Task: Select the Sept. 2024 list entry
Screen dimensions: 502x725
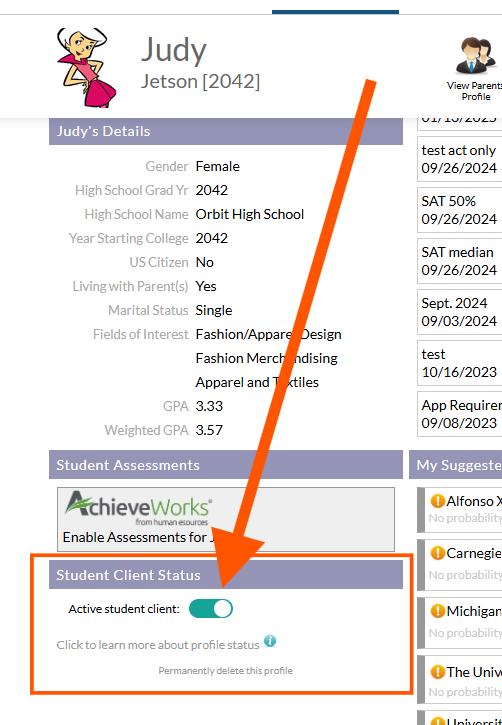Action: click(x=459, y=312)
